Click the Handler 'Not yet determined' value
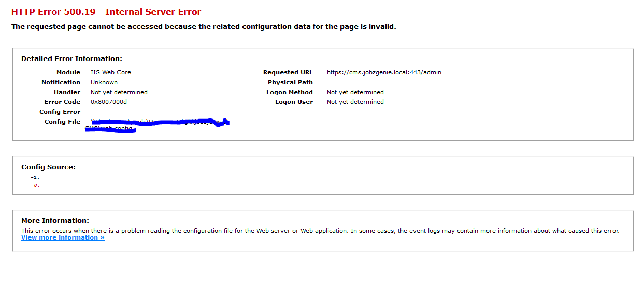 click(x=119, y=92)
